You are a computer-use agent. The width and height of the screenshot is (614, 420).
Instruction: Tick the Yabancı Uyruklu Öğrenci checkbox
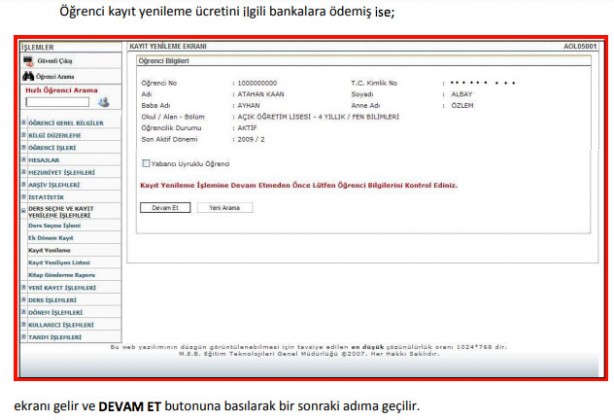(x=146, y=163)
